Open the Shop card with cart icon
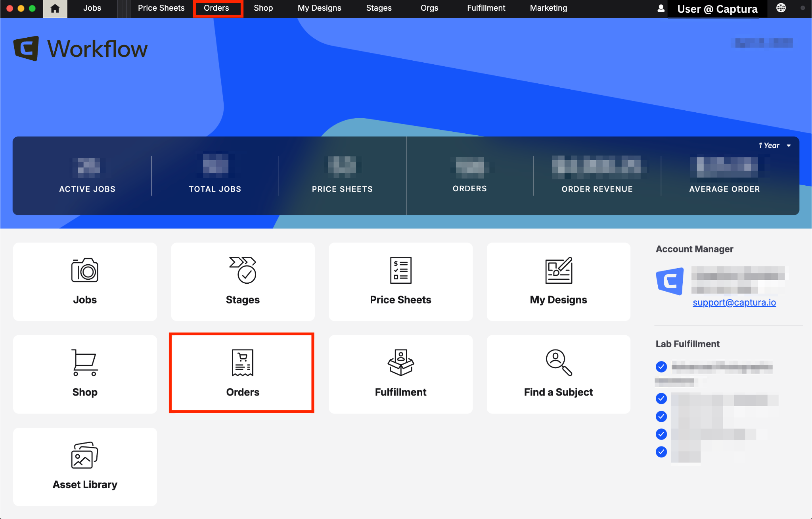812x519 pixels. 85,374
